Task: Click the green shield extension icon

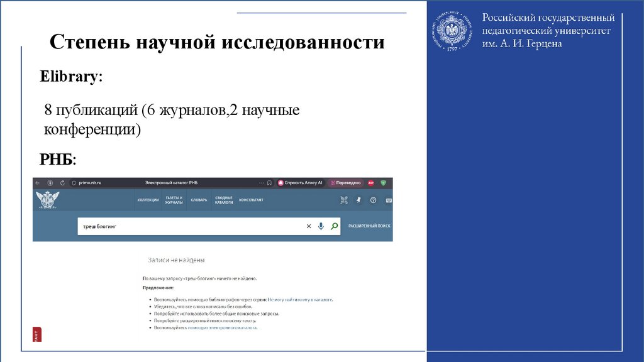Action: tap(383, 183)
